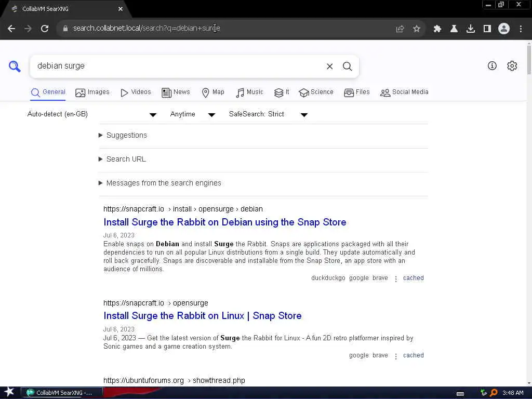Toggle the browser side panel icon
The image size is (532, 399).
click(x=487, y=29)
